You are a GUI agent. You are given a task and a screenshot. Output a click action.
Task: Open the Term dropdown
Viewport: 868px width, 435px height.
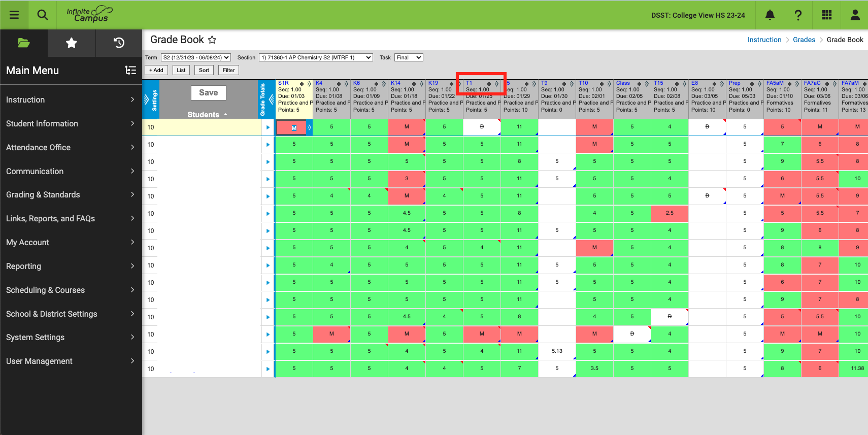point(196,57)
